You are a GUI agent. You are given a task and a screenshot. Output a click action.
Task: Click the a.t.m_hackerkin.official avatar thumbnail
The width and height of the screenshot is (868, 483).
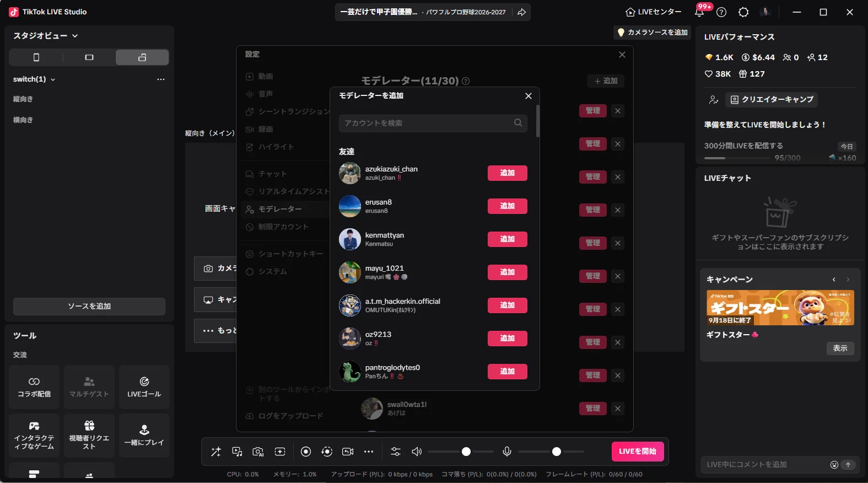[350, 305]
